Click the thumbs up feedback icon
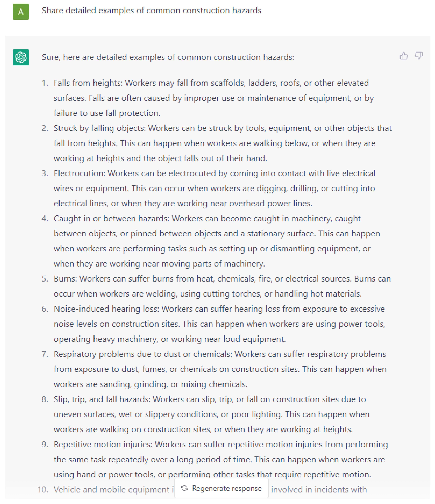The width and height of the screenshot is (435, 504). (404, 56)
